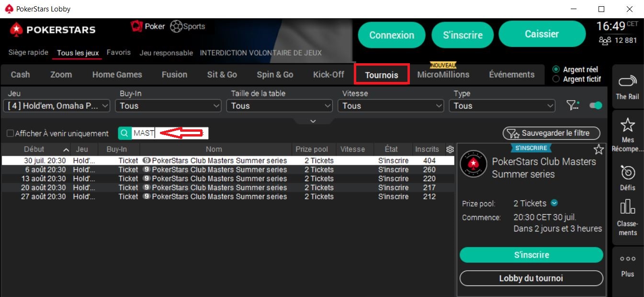
Task: Open the Favoris section
Action: coord(119,53)
